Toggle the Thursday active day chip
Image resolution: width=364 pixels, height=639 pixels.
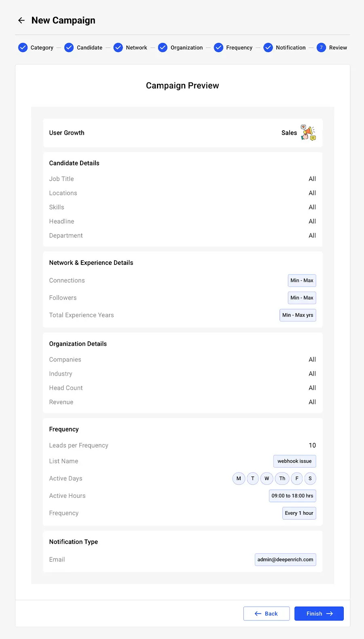pyautogui.click(x=282, y=478)
